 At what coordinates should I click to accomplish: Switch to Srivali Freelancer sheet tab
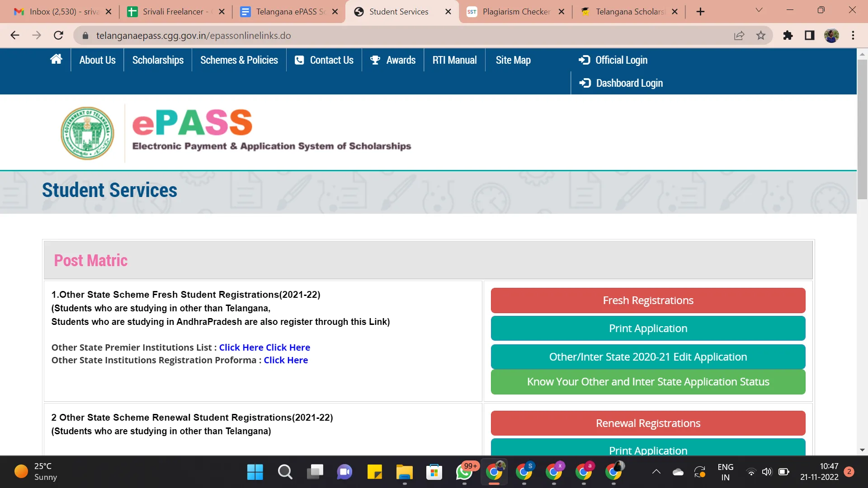(x=175, y=12)
